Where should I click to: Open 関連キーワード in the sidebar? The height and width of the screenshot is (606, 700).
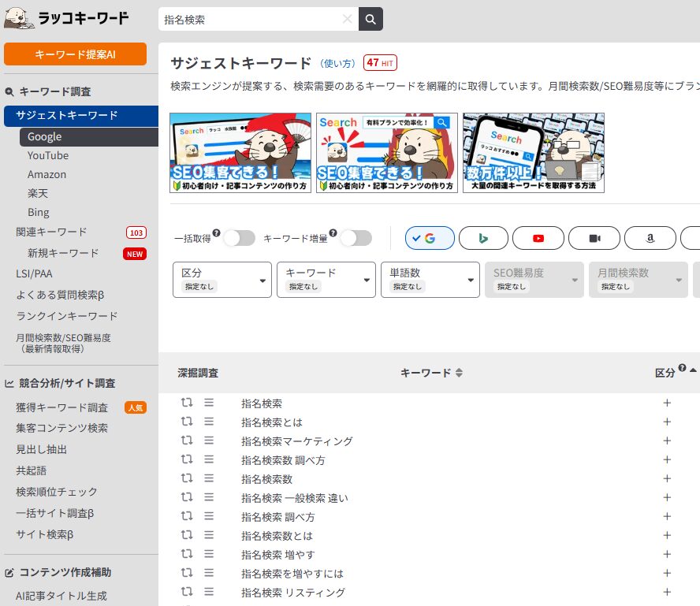pos(51,232)
